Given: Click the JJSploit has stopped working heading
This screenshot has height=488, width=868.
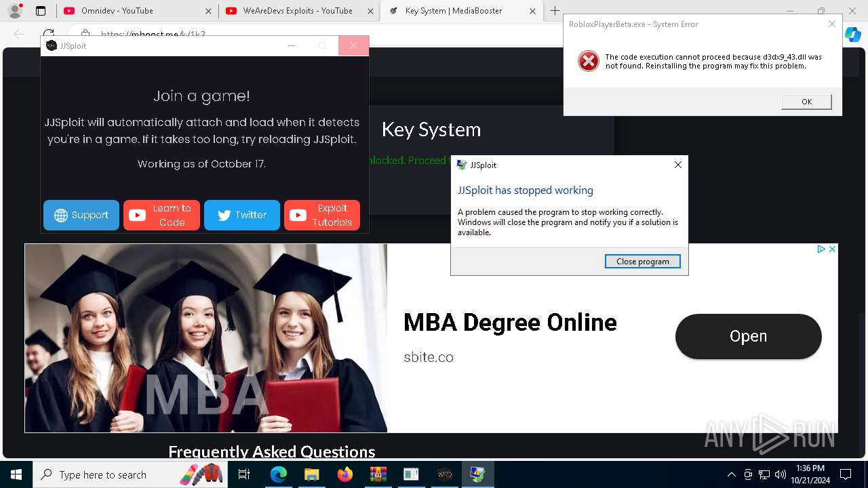Looking at the screenshot, I should [526, 190].
